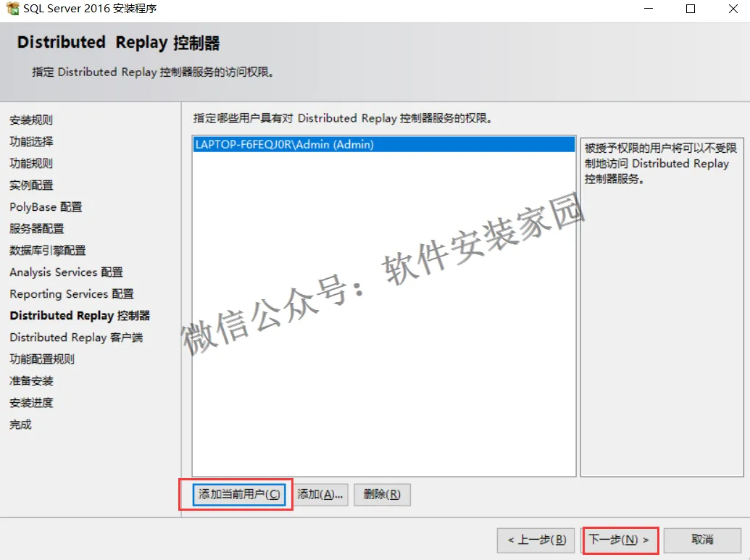Select 实例配置 step in sidebar

(x=31, y=185)
